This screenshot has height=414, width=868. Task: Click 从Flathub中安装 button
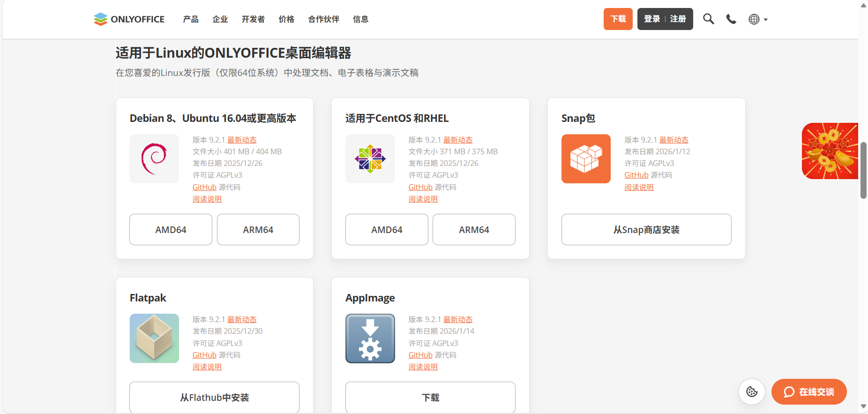(215, 398)
